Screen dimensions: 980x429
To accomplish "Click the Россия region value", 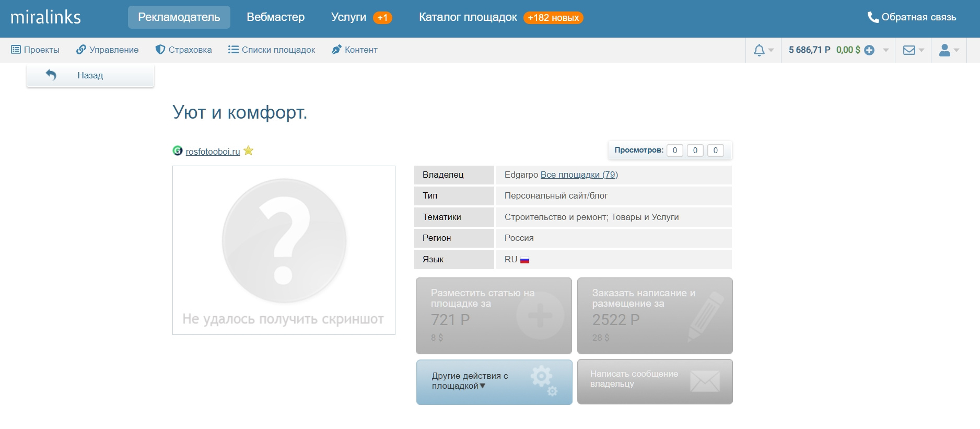I will tap(519, 238).
